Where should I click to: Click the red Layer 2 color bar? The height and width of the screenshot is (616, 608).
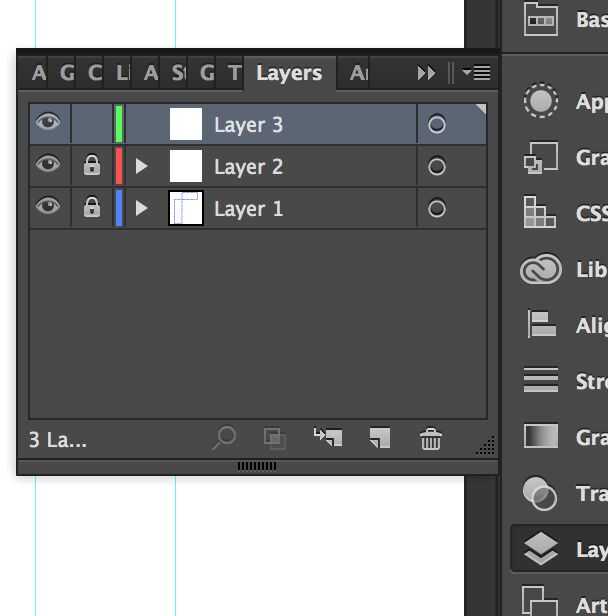pyautogui.click(x=119, y=166)
